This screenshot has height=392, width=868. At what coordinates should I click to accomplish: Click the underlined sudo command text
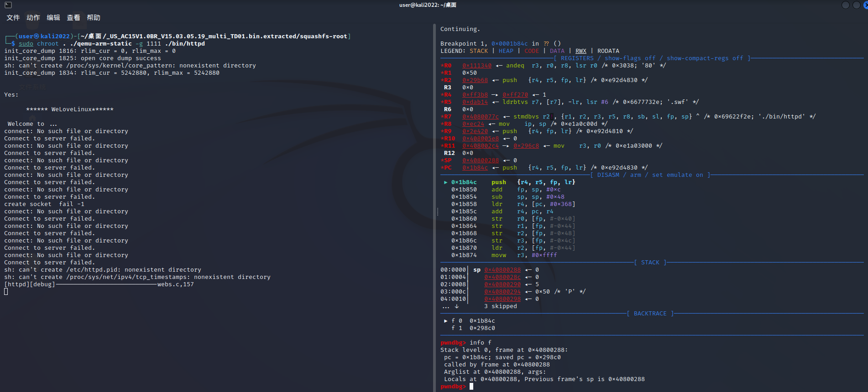click(x=26, y=44)
